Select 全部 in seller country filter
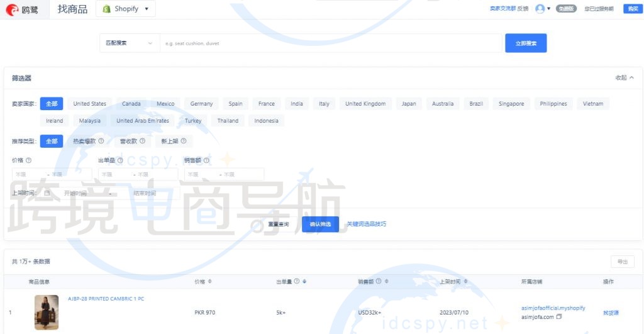Screen dimensions: 644x334 (52, 104)
